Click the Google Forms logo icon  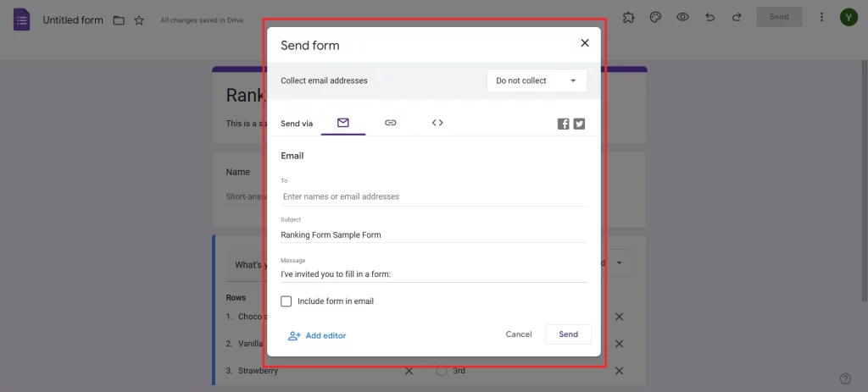pos(21,20)
